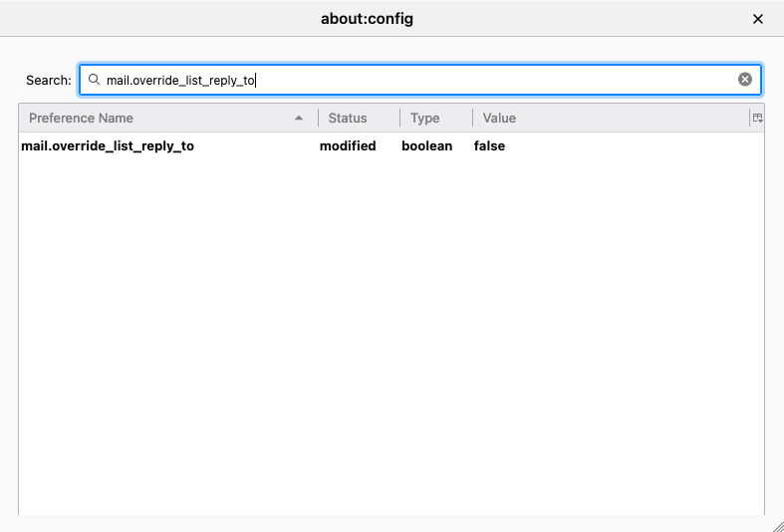Click the boolean type cell

click(426, 146)
